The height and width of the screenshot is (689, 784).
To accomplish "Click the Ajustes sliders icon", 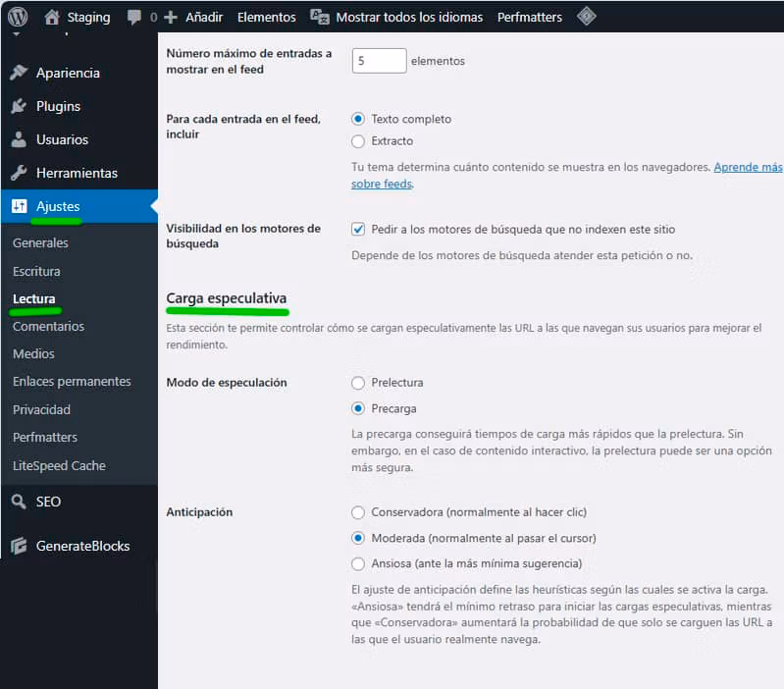I will [x=19, y=206].
